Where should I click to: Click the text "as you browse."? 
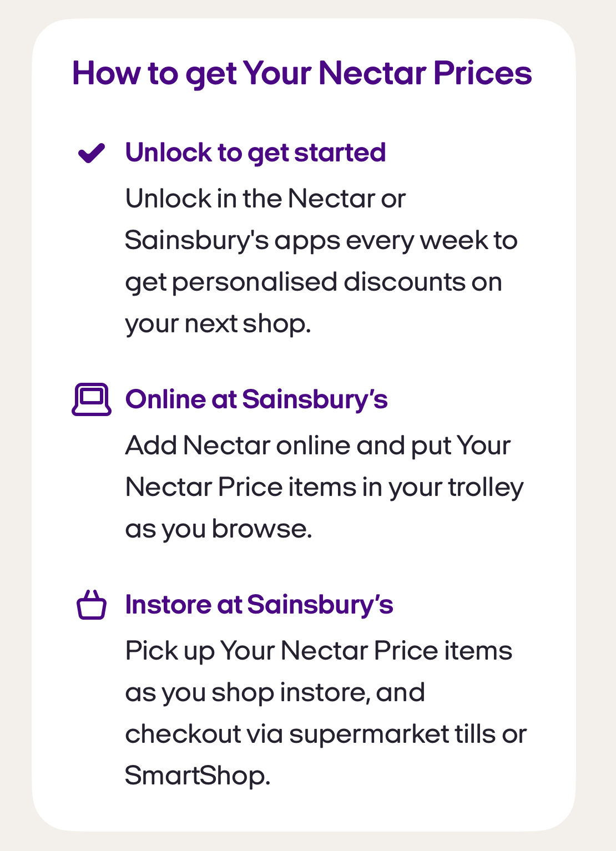pyautogui.click(x=219, y=529)
